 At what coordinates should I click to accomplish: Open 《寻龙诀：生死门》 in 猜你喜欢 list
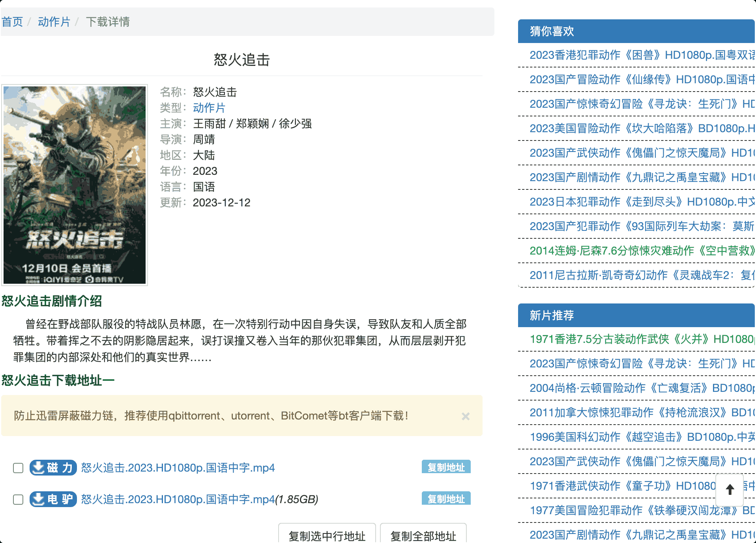[642, 104]
